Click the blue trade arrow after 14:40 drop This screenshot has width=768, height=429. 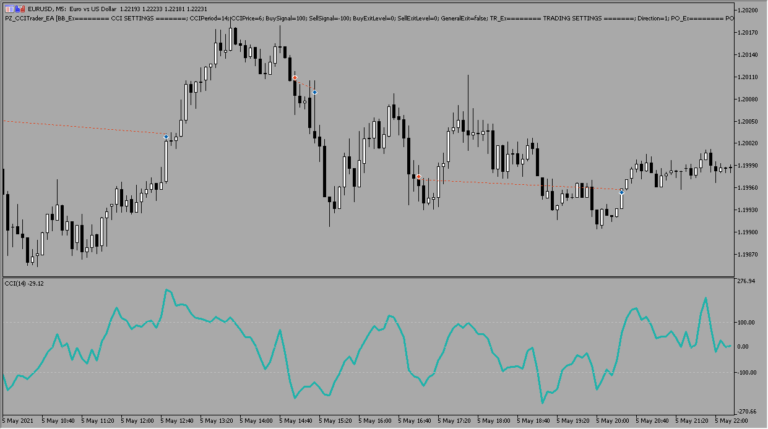click(x=315, y=93)
